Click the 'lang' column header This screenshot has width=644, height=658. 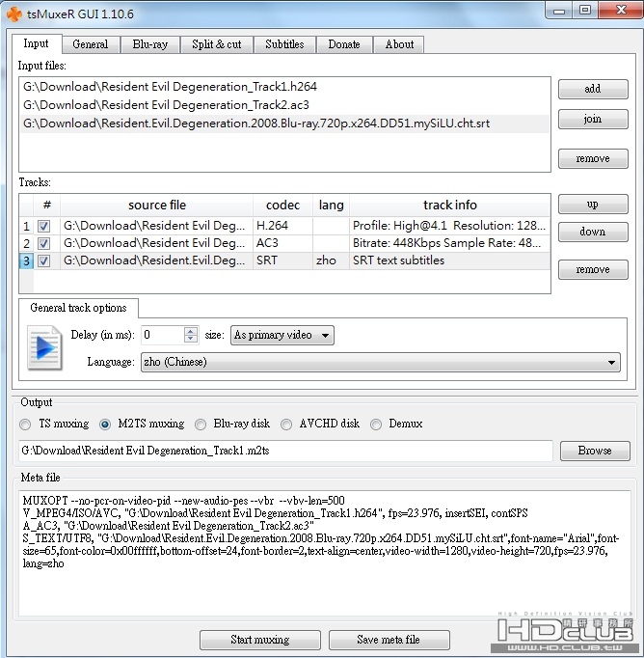click(x=331, y=206)
